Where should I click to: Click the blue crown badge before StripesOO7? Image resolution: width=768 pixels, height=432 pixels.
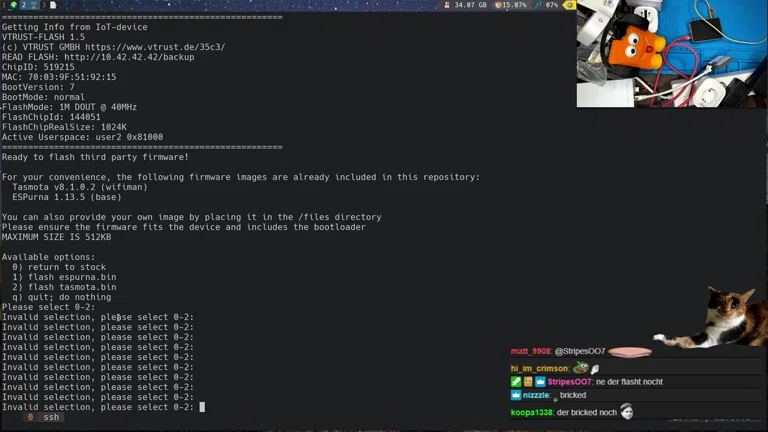[540, 382]
